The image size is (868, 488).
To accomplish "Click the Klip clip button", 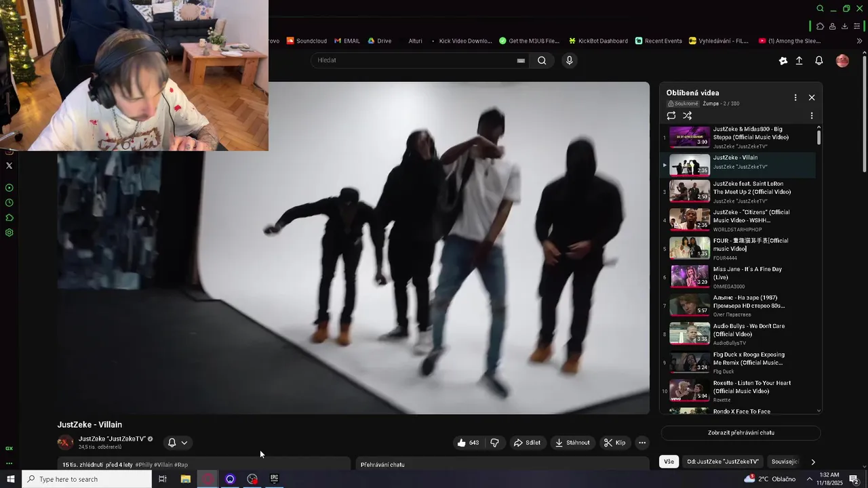I will pos(614,443).
